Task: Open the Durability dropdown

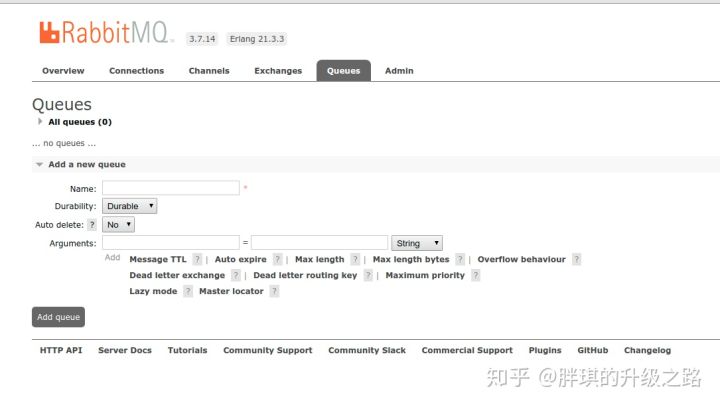Action: click(129, 206)
